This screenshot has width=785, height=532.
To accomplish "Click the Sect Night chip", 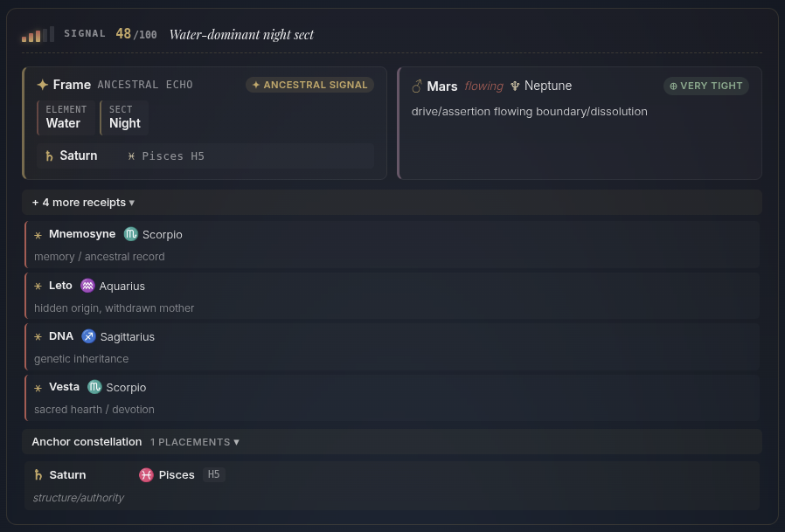I will click(x=124, y=118).
